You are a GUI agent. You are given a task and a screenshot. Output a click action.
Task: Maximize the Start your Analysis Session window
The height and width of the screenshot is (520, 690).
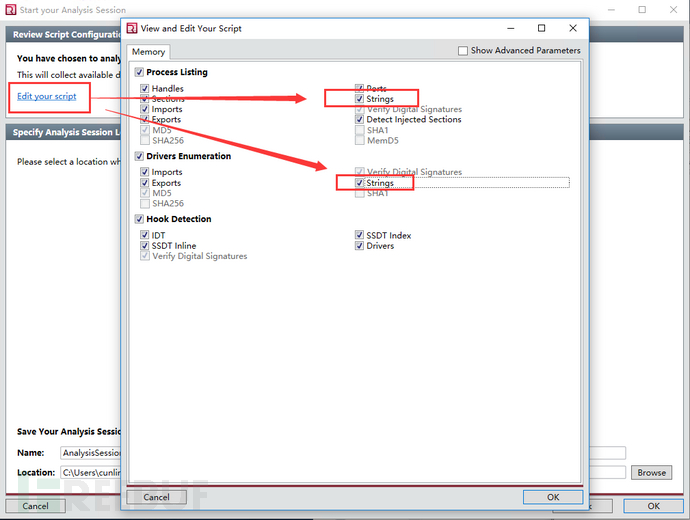642,10
